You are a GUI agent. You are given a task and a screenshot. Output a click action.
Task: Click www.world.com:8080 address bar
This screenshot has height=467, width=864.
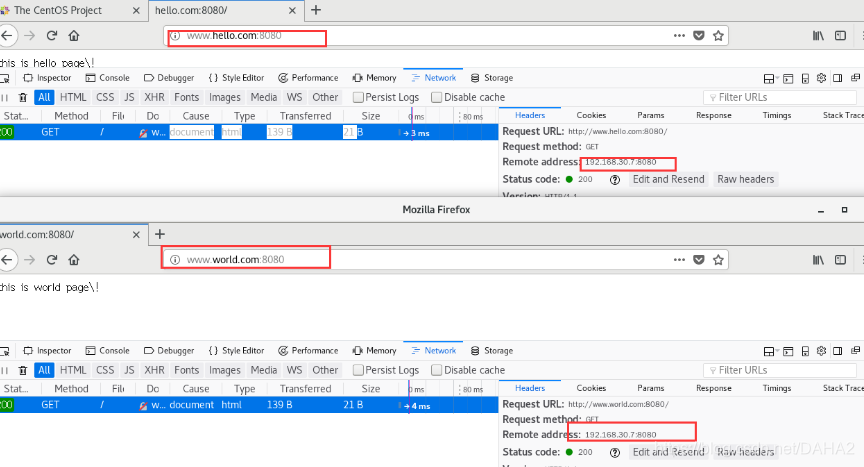pyautogui.click(x=446, y=259)
